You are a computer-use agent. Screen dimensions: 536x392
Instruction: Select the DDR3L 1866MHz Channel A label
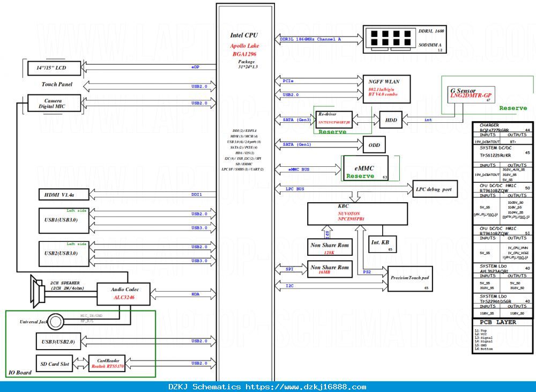tap(310, 39)
